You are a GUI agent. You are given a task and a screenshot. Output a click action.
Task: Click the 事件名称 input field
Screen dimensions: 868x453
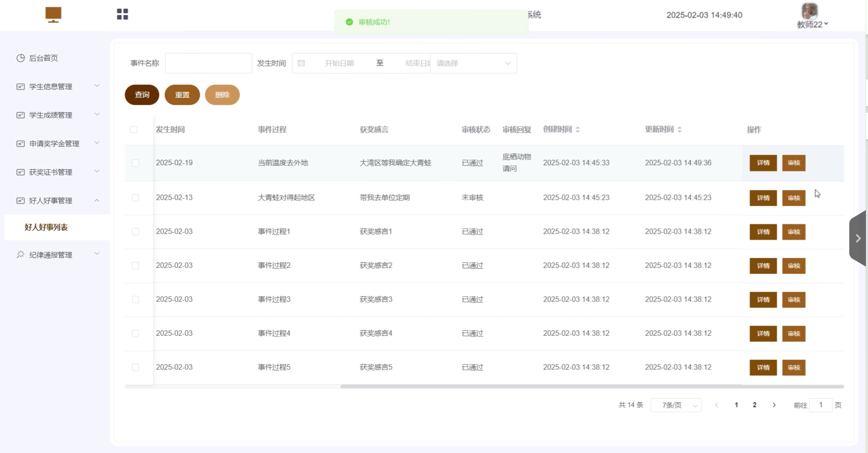coord(208,63)
